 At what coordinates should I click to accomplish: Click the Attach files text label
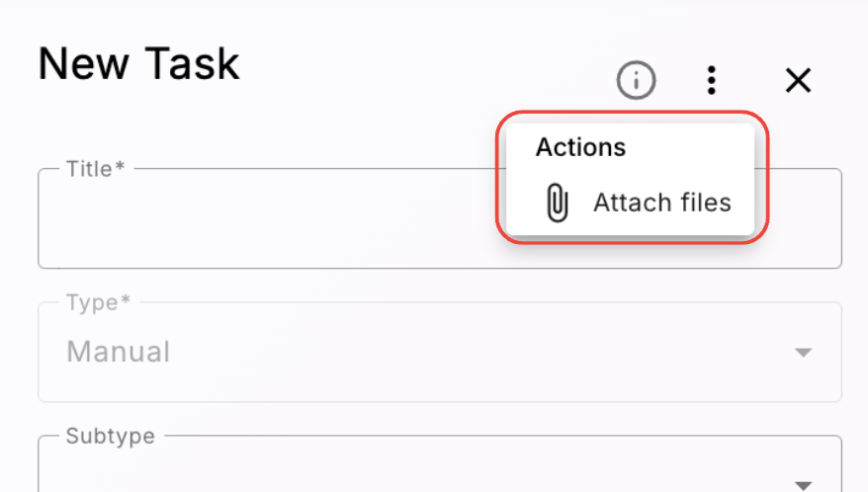point(662,203)
